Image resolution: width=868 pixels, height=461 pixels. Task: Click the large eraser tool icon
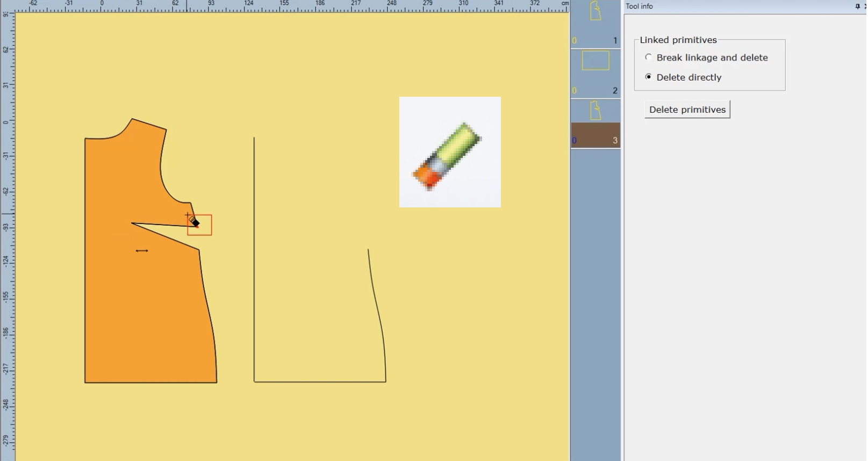(x=450, y=152)
